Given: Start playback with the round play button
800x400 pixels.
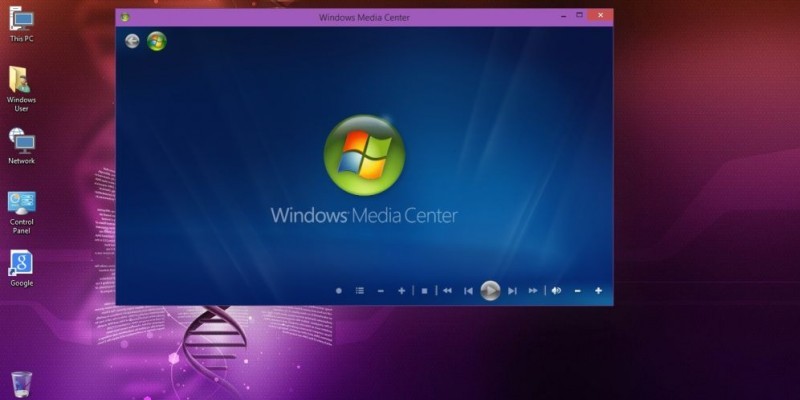Looking at the screenshot, I should click(490, 291).
